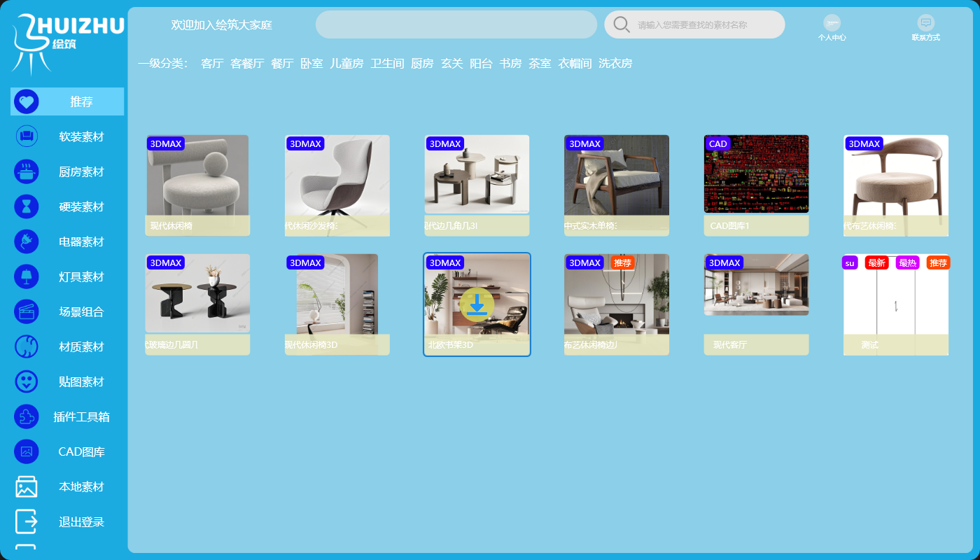Click the search field for 素材名称
Viewport: 980px width, 560px height.
point(707,25)
